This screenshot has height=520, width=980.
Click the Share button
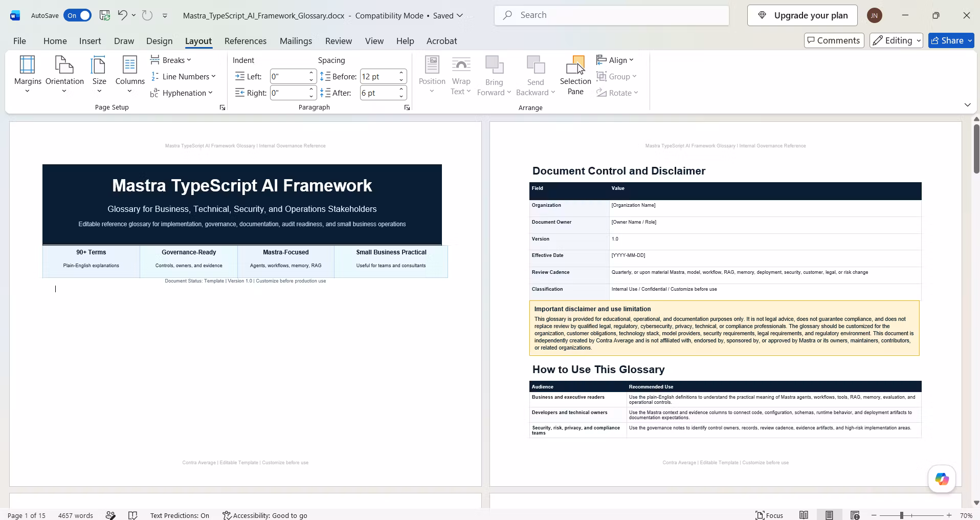[x=951, y=40]
